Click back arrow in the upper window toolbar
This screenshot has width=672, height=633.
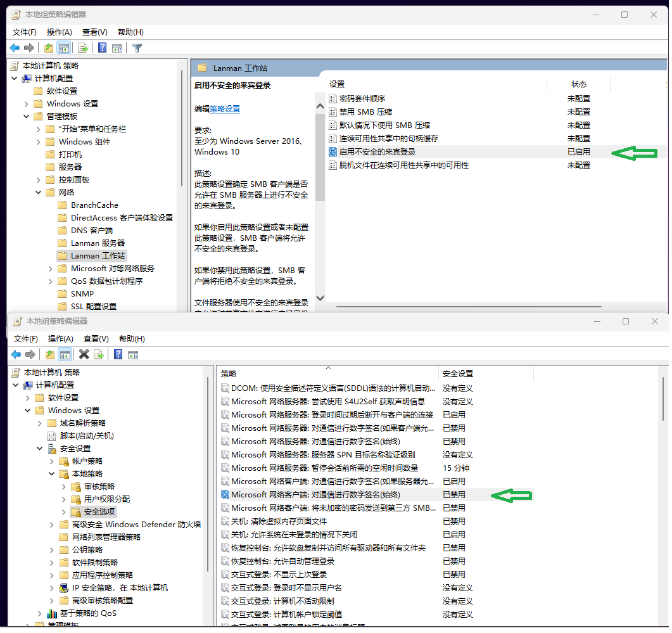point(15,48)
